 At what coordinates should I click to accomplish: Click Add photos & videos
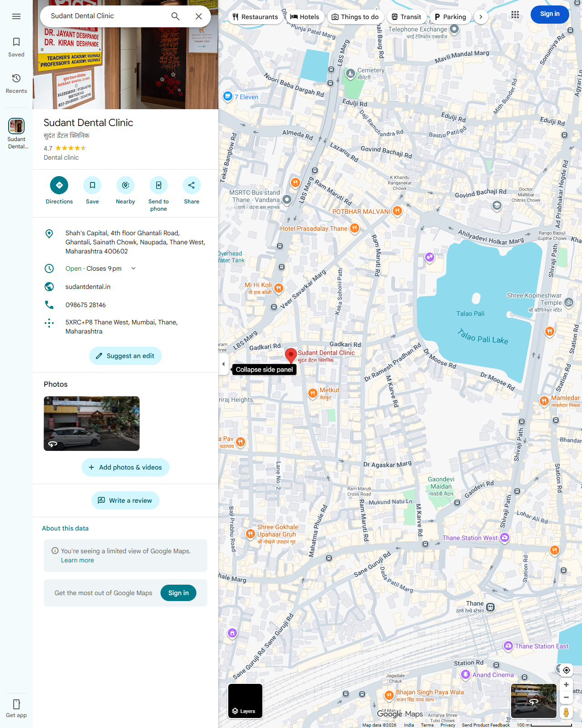tap(125, 467)
